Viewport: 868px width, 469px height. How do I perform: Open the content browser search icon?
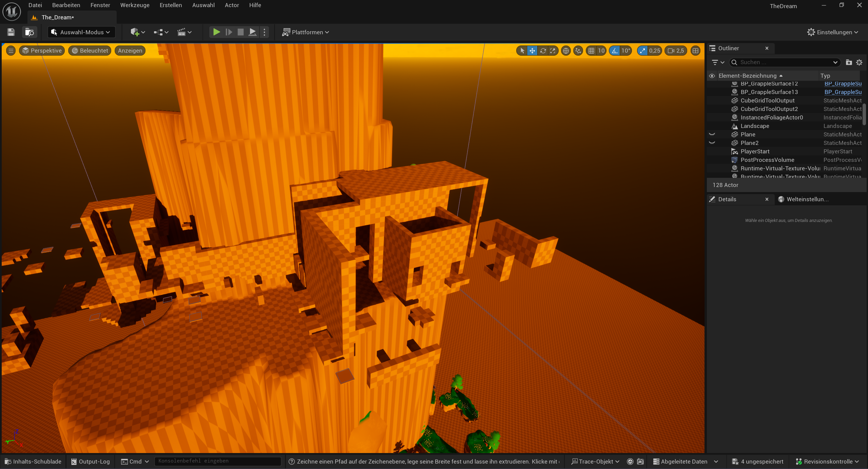(x=30, y=32)
